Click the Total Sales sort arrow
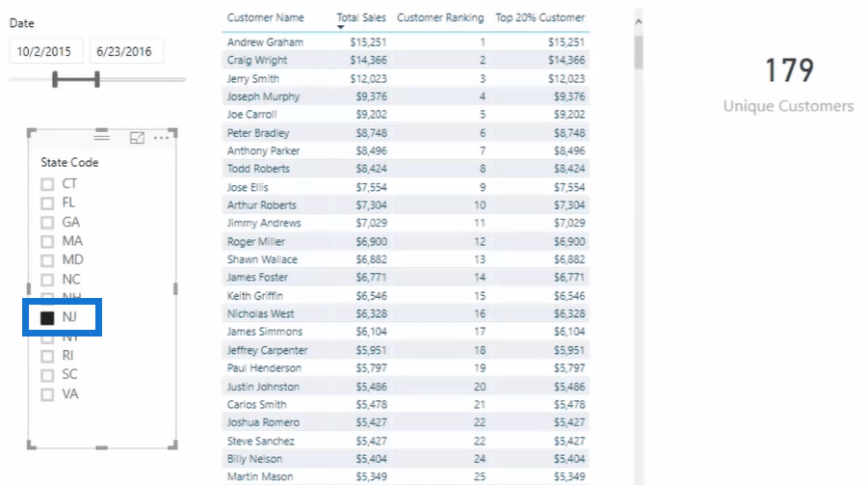 tap(340, 27)
